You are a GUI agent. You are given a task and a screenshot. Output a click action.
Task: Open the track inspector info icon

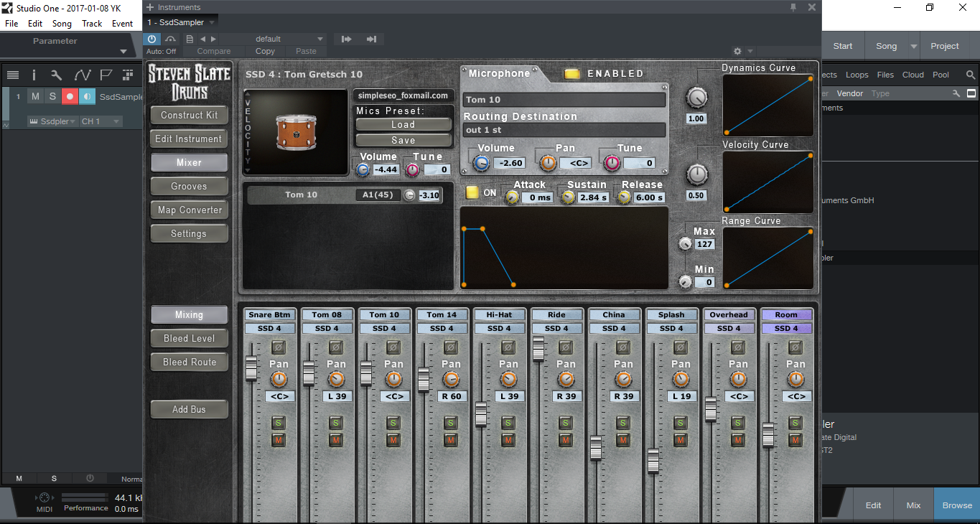tap(34, 75)
